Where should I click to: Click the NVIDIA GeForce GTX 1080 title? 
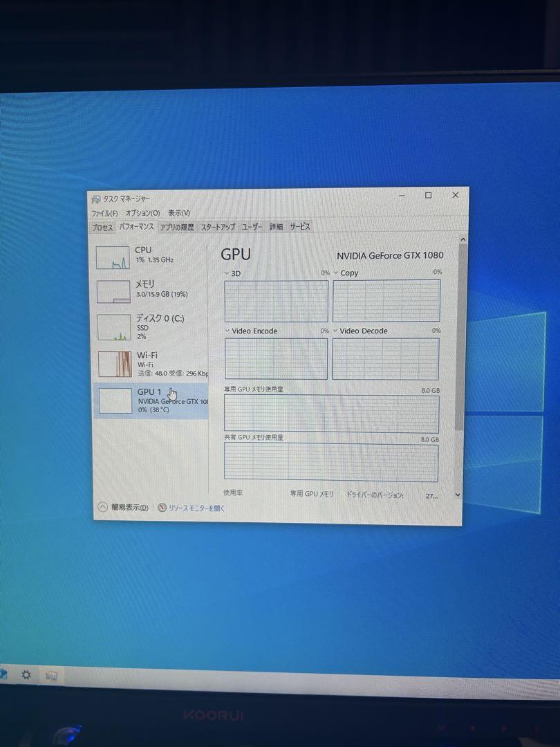coord(390,255)
